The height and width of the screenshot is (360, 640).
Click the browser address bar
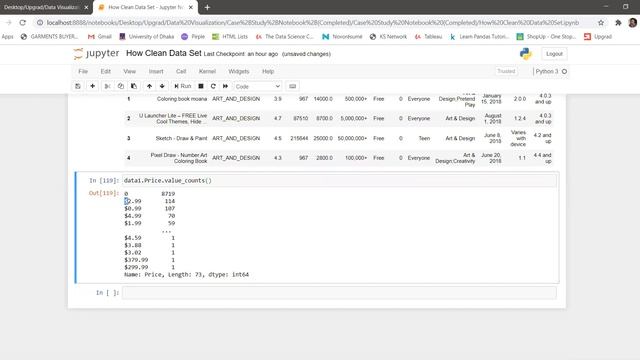pos(313,23)
